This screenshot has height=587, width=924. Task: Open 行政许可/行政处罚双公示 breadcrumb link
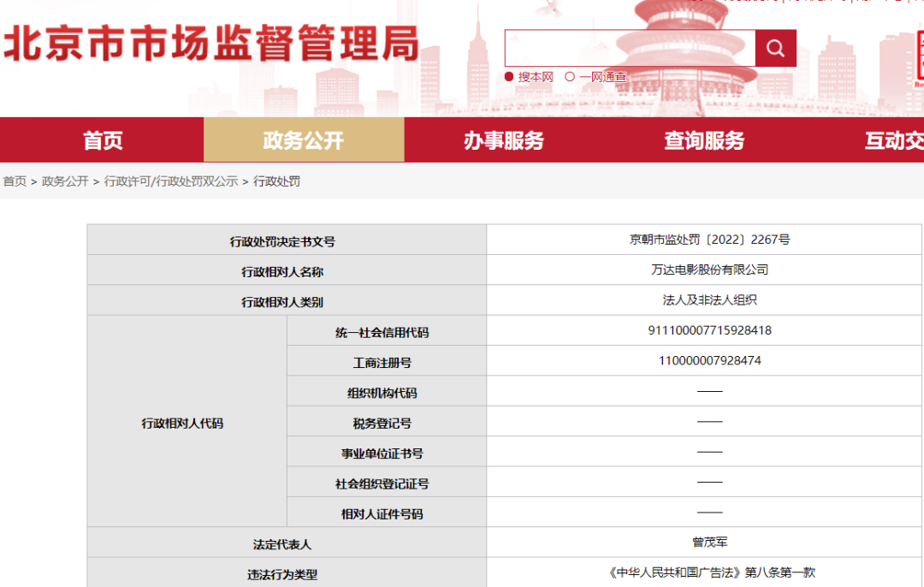171,181
